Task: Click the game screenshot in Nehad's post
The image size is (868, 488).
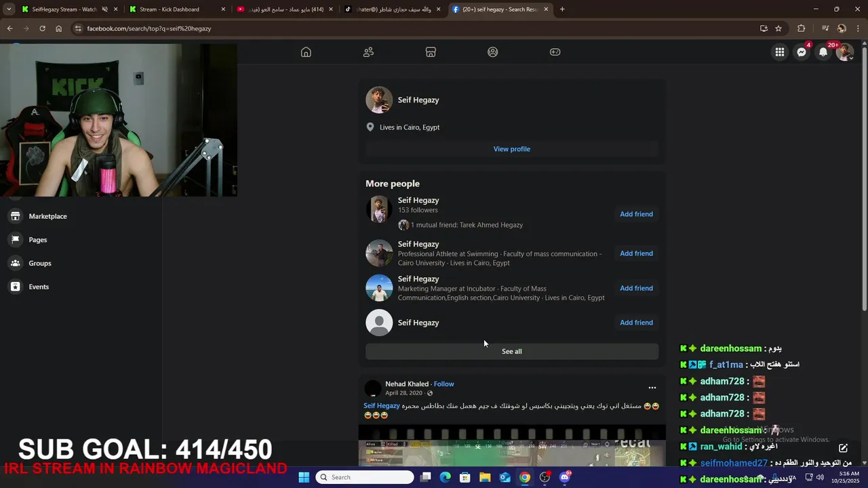Action: 512,446
